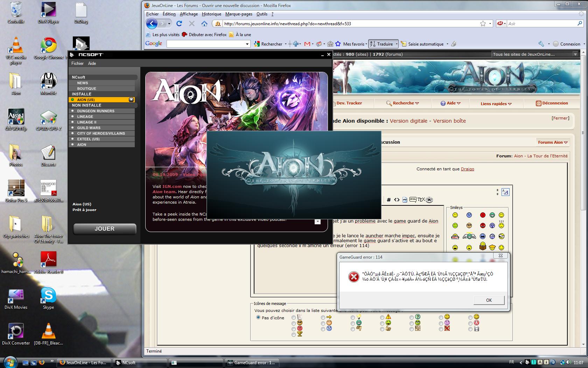This screenshot has width=588, height=368.
Task: Insert the sunglasses smiley in Smileys panel
Action: (x=469, y=225)
